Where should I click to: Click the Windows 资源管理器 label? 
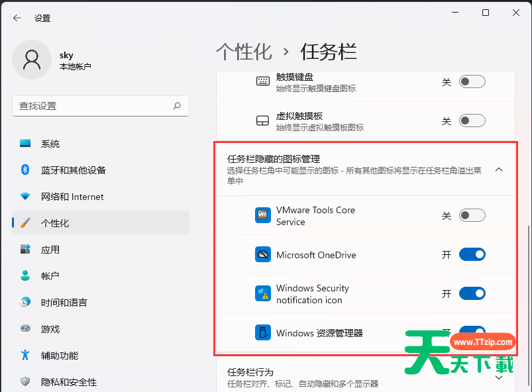pyautogui.click(x=319, y=333)
